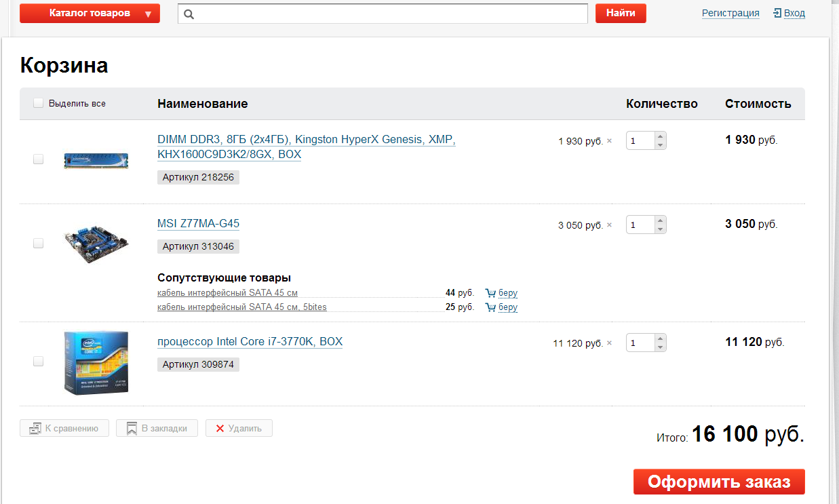839x504 pixels.
Task: Click cart icon for the 44 руб. SATA cable
Action: click(x=490, y=293)
